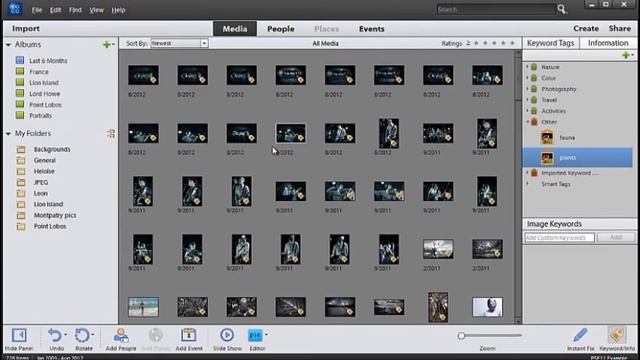Screen dimensions: 640x360
Task: Click the Add keyword button
Action: pos(616,237)
